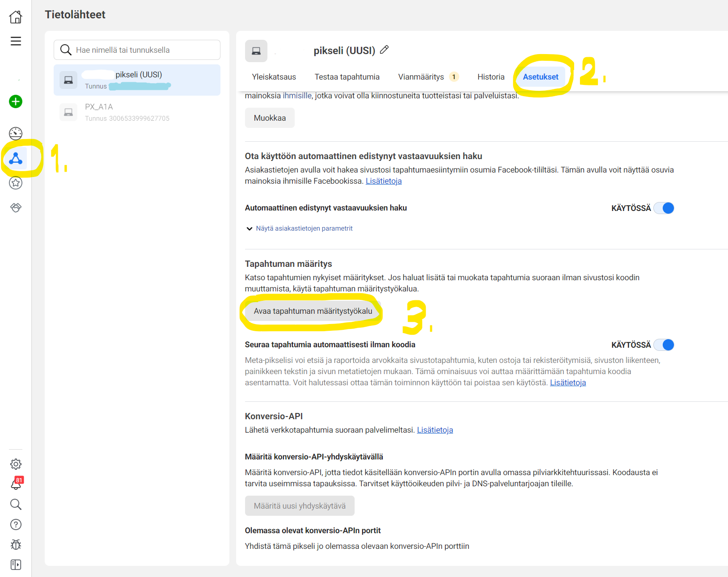Image resolution: width=728 pixels, height=577 pixels.
Task: Open Lisätietoja link under Konversio-API
Action: point(434,430)
